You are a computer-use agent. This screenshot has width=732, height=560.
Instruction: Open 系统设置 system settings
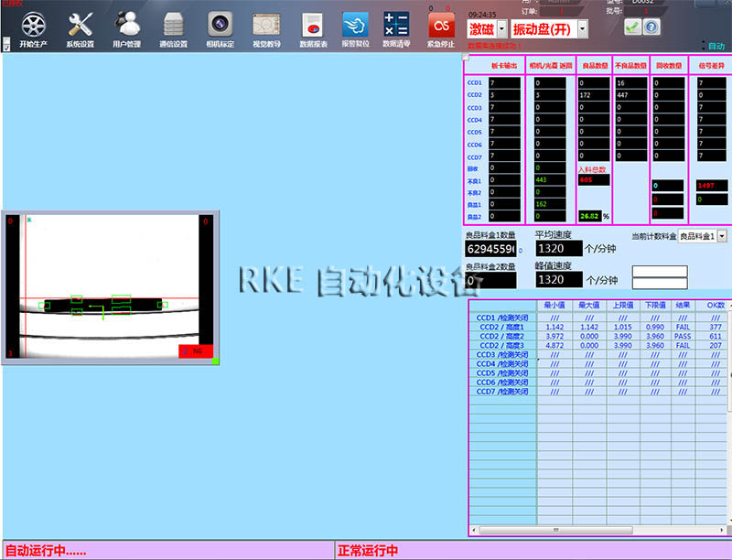[x=80, y=27]
